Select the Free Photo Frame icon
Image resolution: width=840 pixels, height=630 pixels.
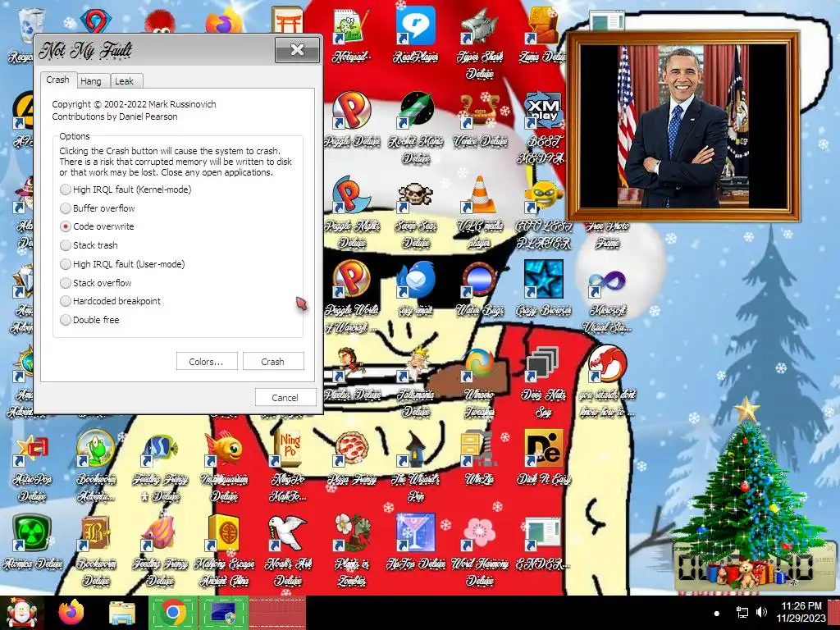coord(607,235)
